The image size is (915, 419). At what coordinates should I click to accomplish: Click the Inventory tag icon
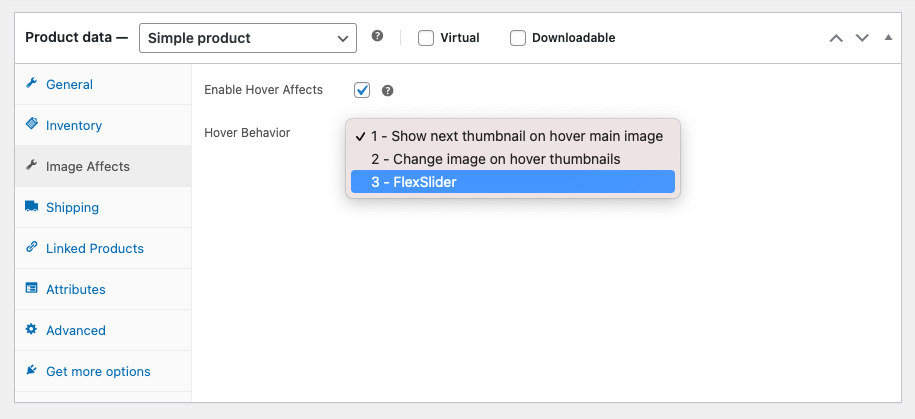pos(32,125)
